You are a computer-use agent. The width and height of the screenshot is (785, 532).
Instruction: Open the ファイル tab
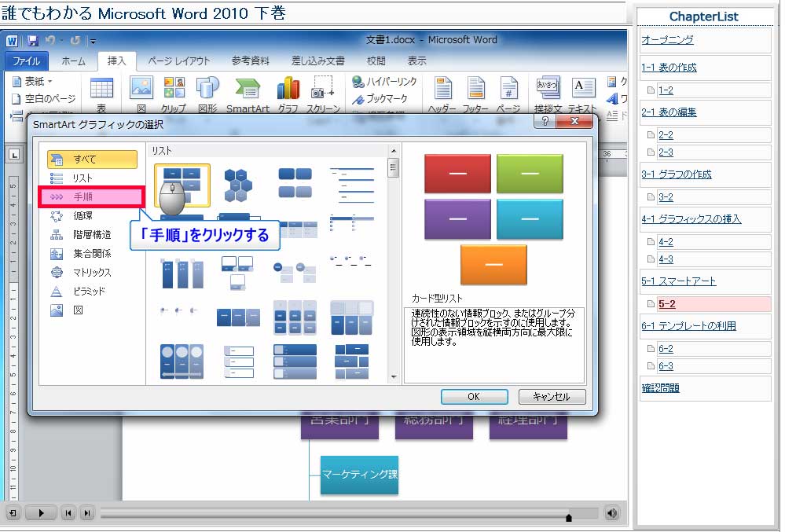point(26,61)
